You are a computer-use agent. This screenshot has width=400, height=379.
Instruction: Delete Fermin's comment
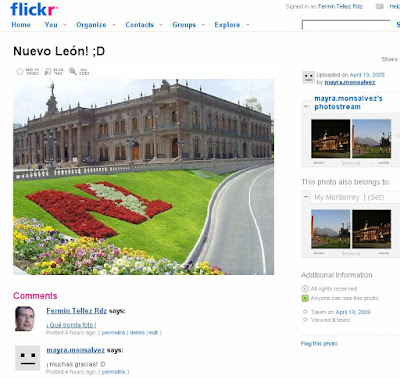coord(137,333)
